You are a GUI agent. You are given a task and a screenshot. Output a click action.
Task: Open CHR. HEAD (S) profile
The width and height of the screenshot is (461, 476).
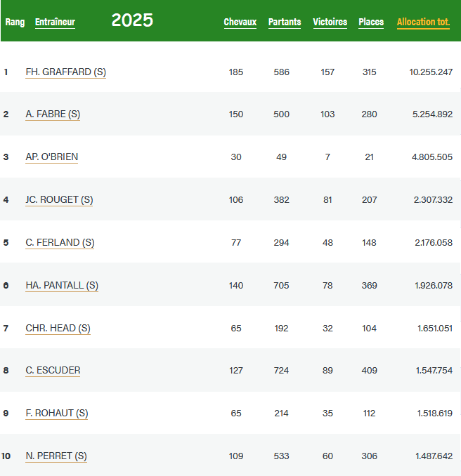58,328
